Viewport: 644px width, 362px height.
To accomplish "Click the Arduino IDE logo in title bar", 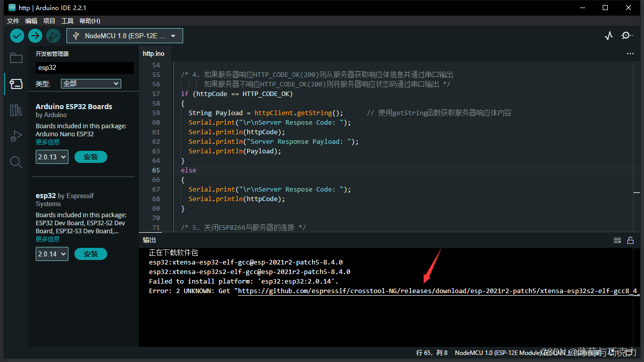I will pyautogui.click(x=12, y=8).
